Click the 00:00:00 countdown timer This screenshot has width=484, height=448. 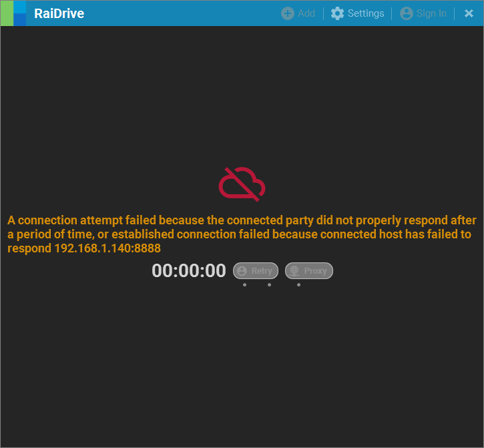coord(189,271)
